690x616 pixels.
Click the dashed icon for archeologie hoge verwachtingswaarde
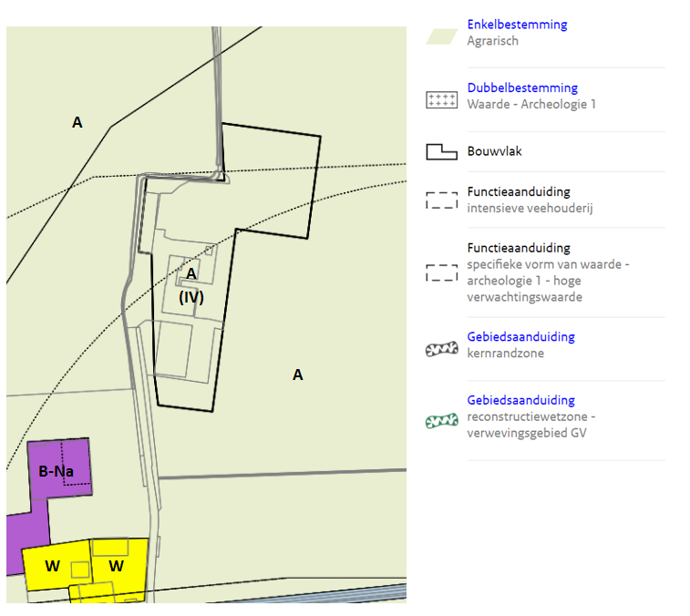(442, 272)
